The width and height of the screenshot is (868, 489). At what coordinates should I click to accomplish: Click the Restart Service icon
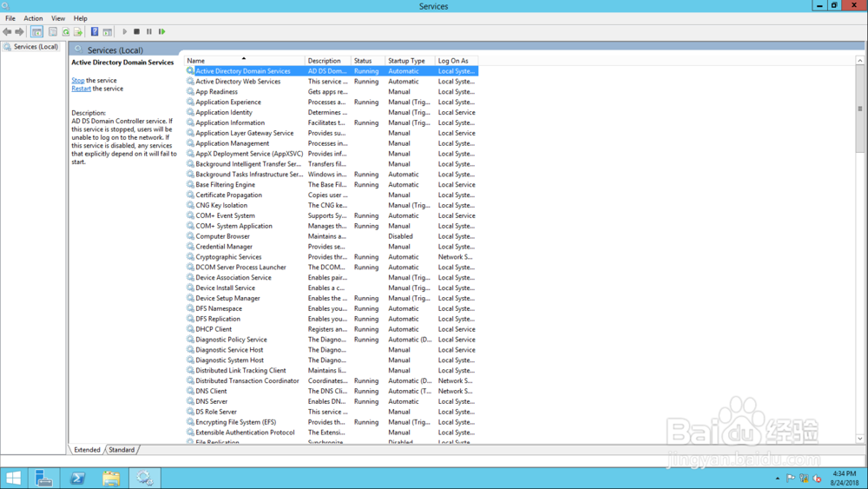(x=161, y=31)
